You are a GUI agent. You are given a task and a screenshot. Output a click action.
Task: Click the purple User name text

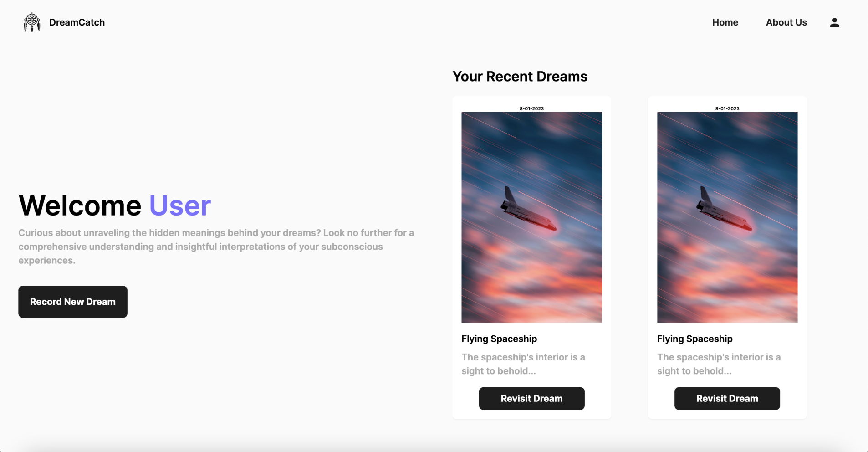pyautogui.click(x=180, y=205)
